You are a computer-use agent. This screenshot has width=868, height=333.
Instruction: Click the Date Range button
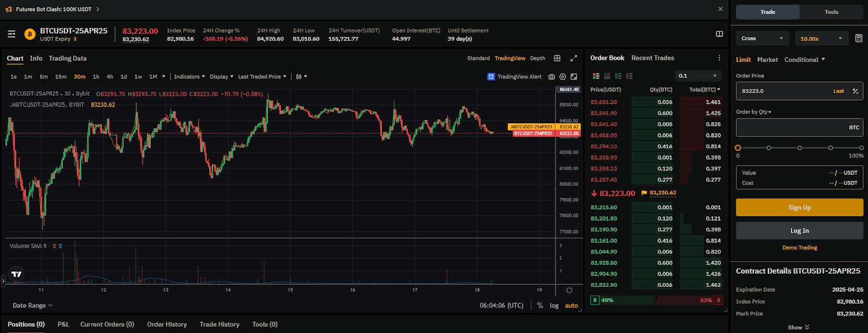33,305
